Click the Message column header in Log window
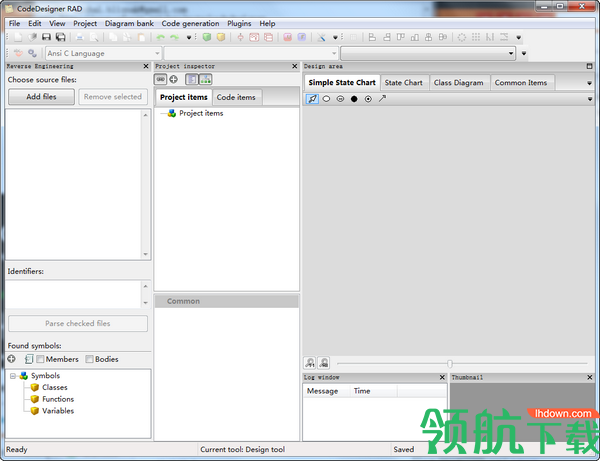Screen dimensions: 600x461 326,391
